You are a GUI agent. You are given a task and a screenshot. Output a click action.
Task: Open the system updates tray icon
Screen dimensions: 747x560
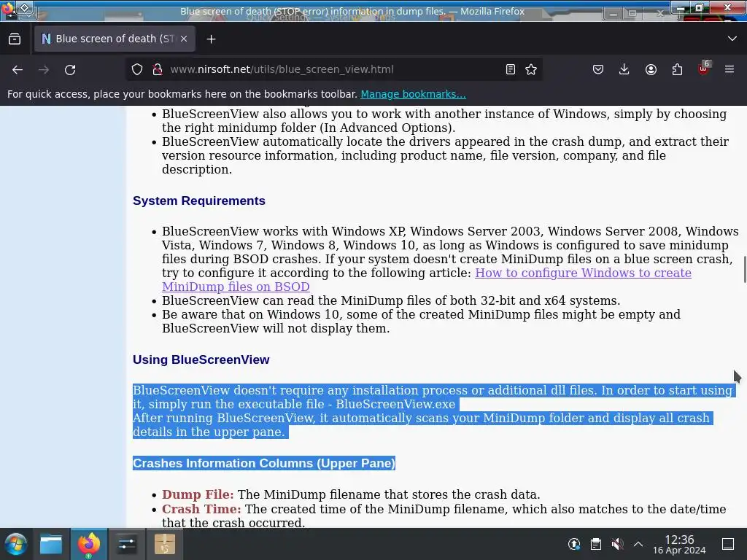pyautogui.click(x=574, y=544)
